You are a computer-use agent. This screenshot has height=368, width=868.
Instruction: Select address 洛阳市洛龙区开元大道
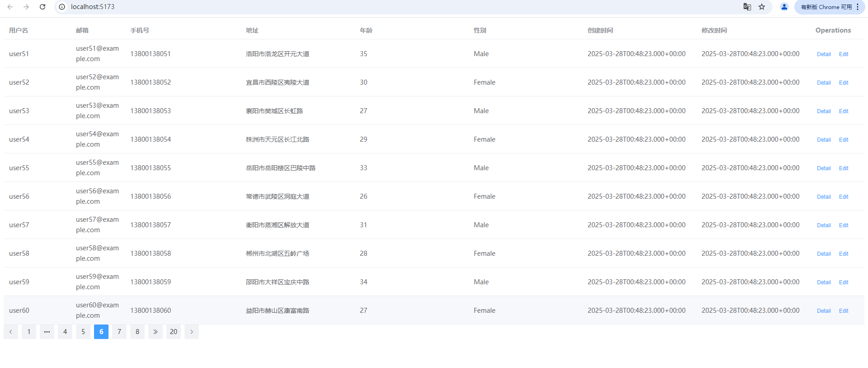[x=278, y=54]
